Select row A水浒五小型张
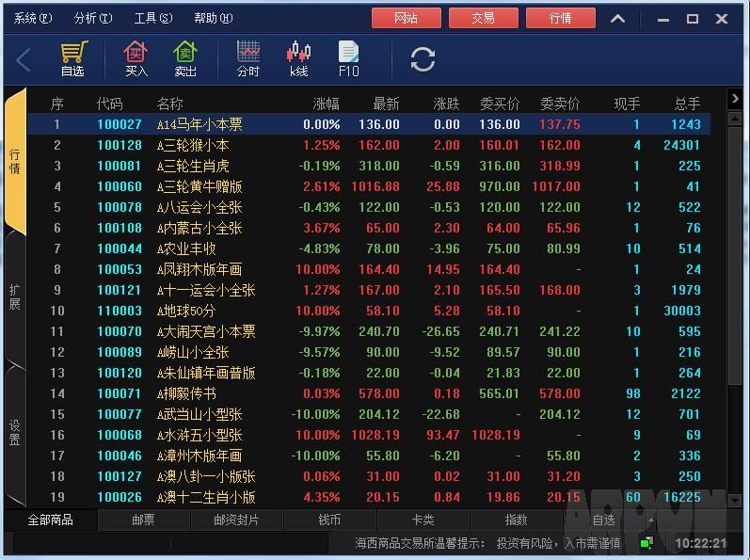This screenshot has width=750, height=560. (369, 435)
